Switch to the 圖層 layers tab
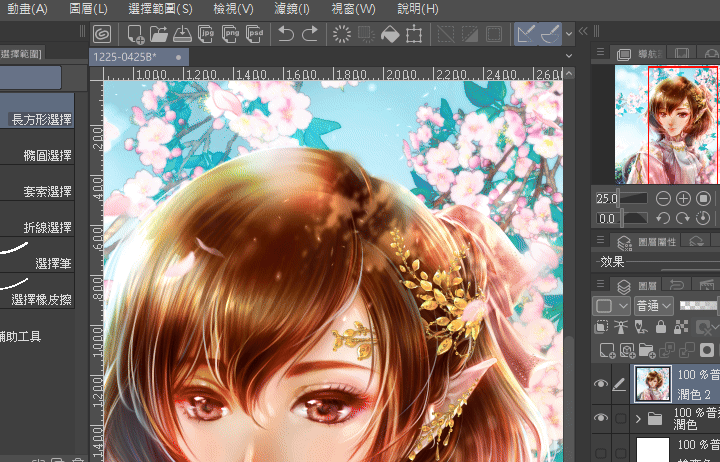 click(637, 286)
